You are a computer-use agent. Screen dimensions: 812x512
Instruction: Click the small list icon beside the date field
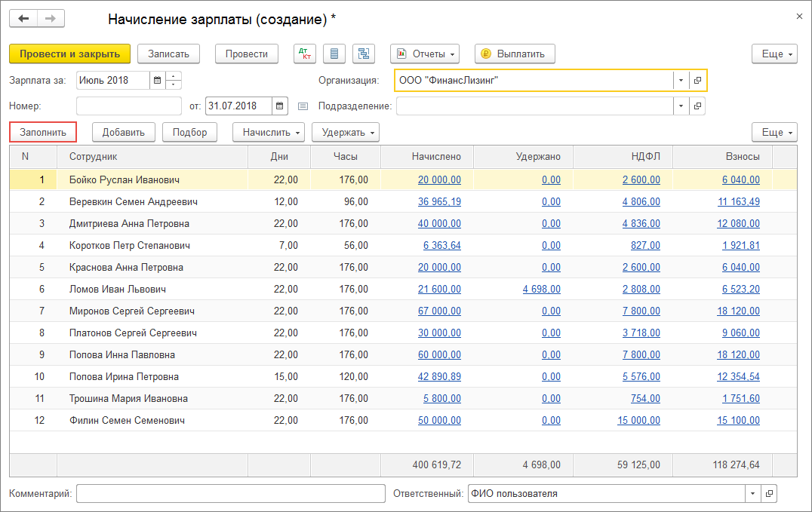point(303,106)
